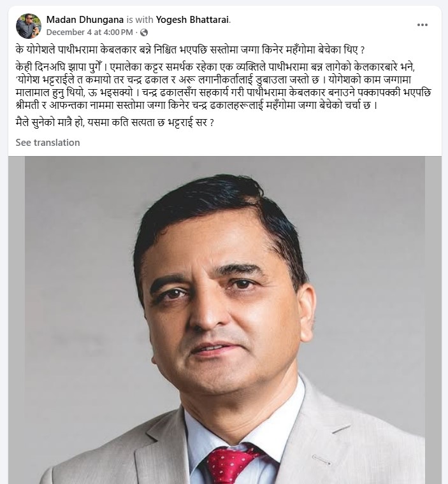
Task: Click the grey backdrop left of the man
Action: [x=77, y=278]
